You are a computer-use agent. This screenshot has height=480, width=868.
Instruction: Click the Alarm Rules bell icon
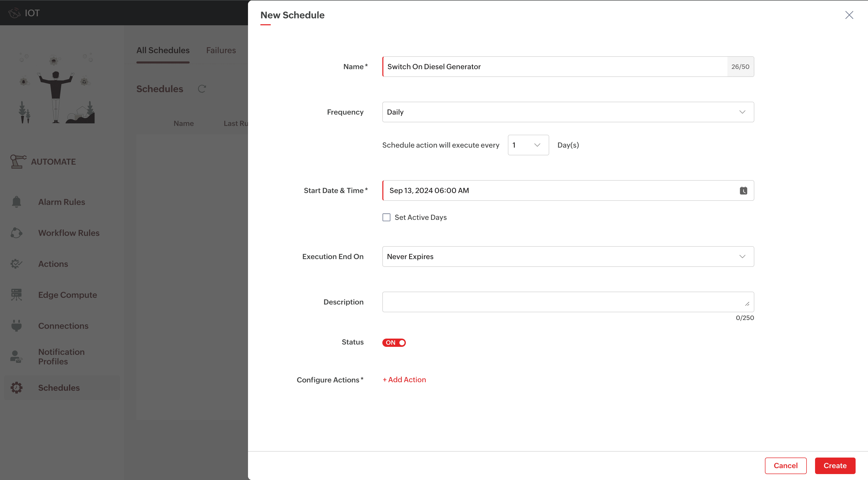[x=16, y=202]
